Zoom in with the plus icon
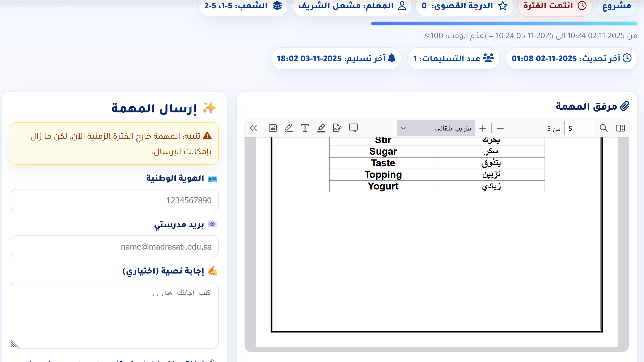 pyautogui.click(x=483, y=128)
